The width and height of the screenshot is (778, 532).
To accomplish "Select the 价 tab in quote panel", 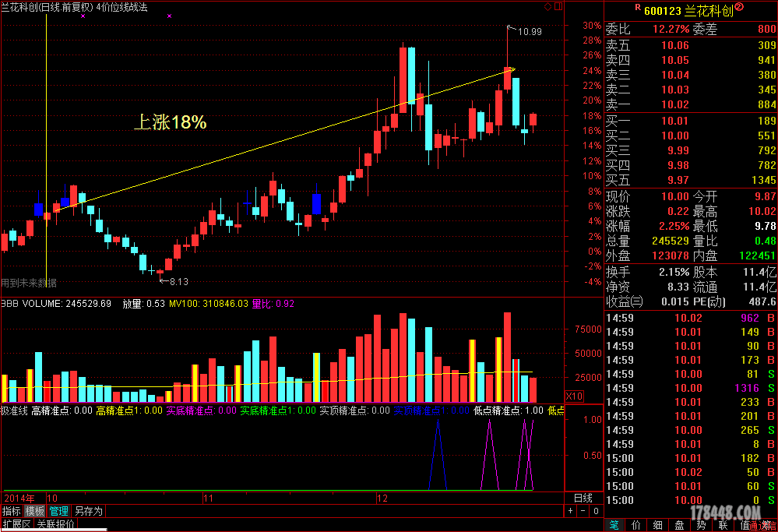I will [x=636, y=525].
